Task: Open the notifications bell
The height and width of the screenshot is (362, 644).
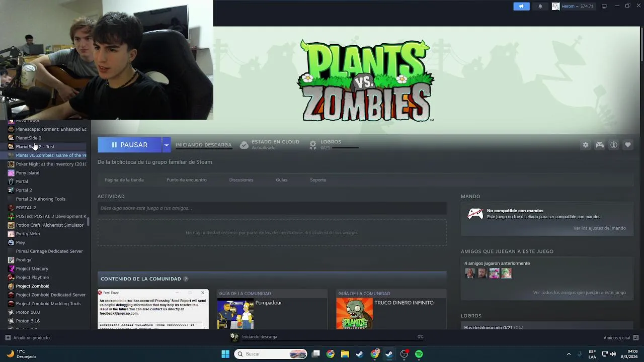Action: point(540,6)
